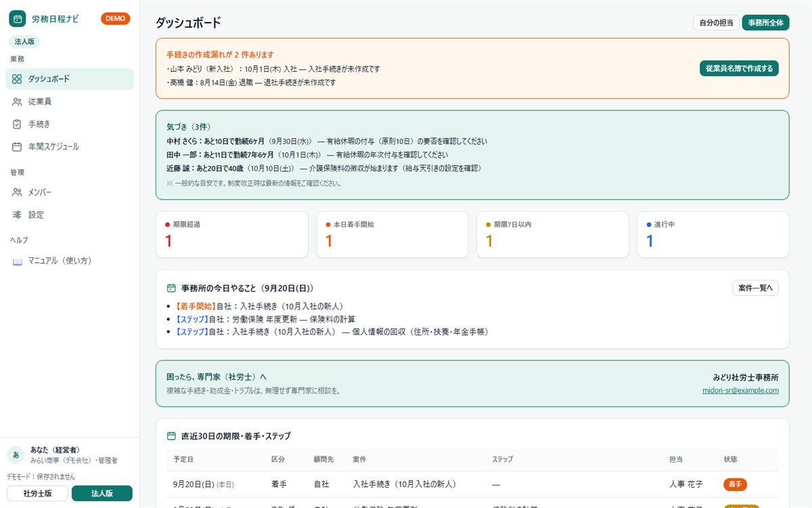812x508 pixels.
Task: Click the あ user avatar circle
Action: point(16,454)
